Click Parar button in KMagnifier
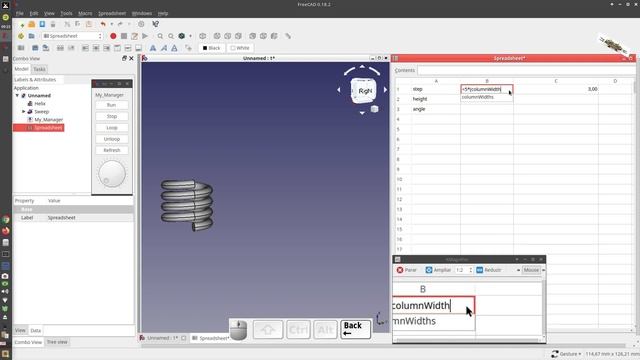Screen dimensions: 640x360 pos(407,270)
